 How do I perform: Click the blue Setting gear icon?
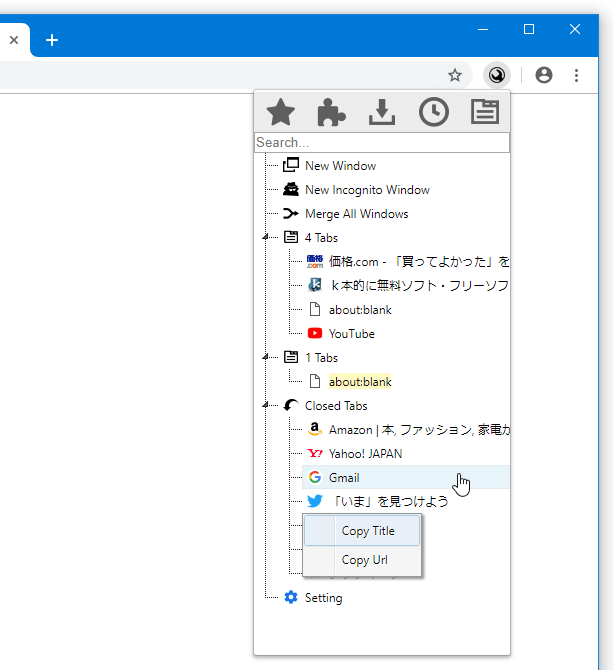tap(291, 597)
